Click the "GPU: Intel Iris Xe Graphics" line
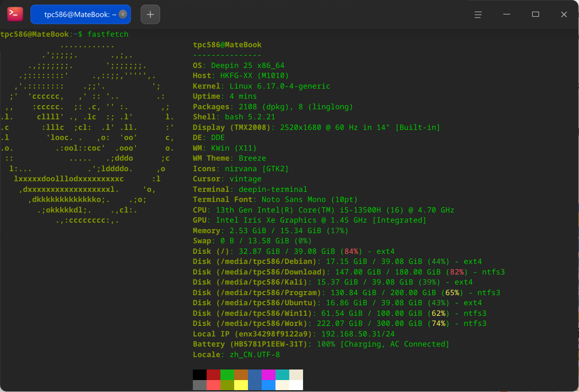Image resolution: width=579 pixels, height=392 pixels. [x=309, y=220]
